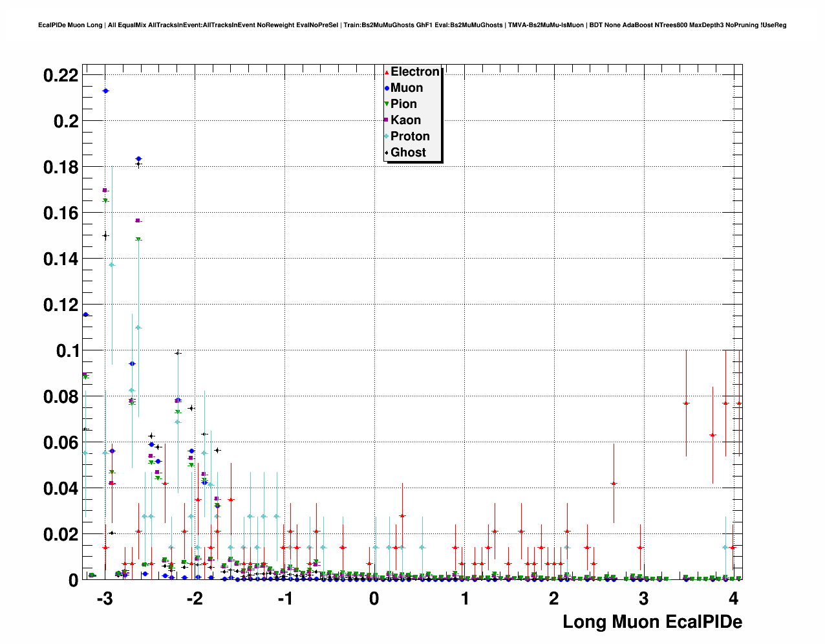This screenshot has height=644, width=825.
Task: Click the cyan Proton legend marker
Action: 387,136
